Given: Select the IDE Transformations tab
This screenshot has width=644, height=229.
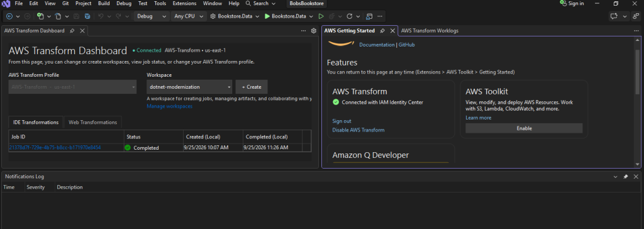Looking at the screenshot, I should click(x=36, y=123).
